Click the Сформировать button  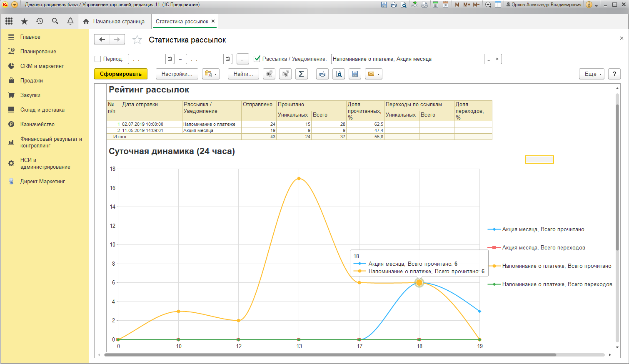click(121, 74)
